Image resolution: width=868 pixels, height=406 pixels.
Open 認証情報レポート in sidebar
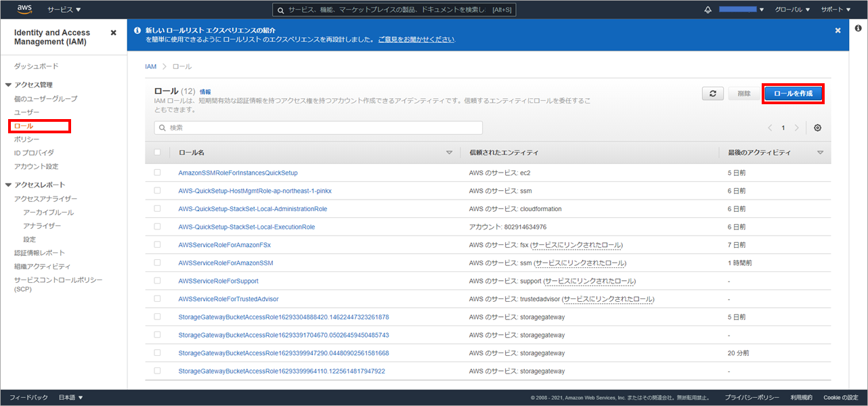point(40,252)
